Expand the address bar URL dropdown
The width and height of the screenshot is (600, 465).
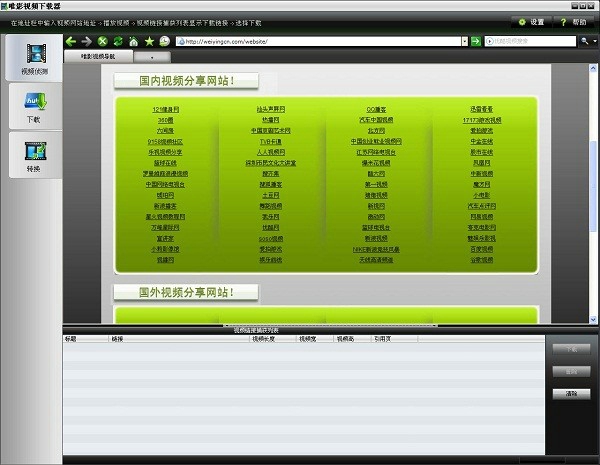tap(465, 42)
